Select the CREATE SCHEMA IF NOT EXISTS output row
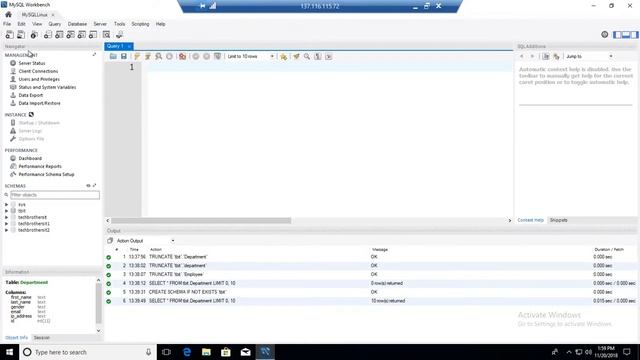The image size is (640, 360). pyautogui.click(x=371, y=292)
